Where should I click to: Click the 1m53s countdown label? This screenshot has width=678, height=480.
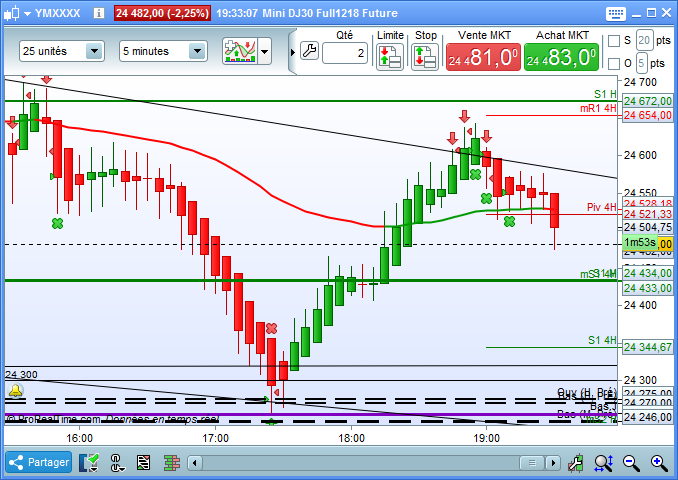coord(640,243)
